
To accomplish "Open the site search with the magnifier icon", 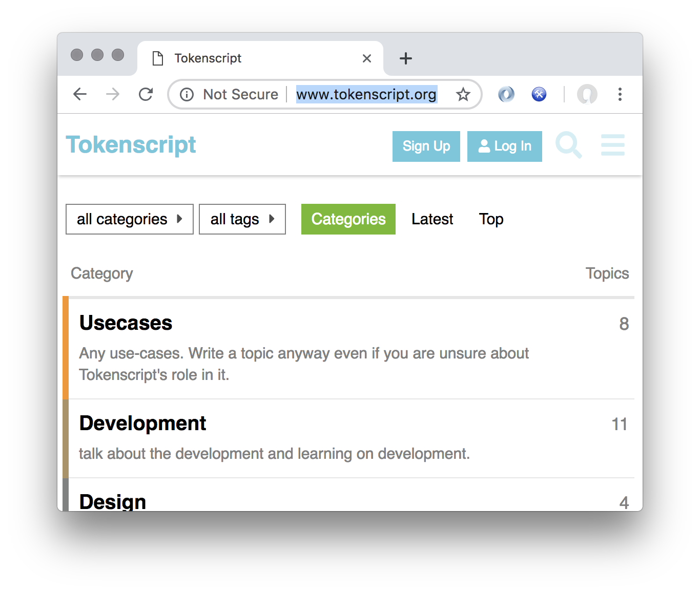I will tap(569, 146).
